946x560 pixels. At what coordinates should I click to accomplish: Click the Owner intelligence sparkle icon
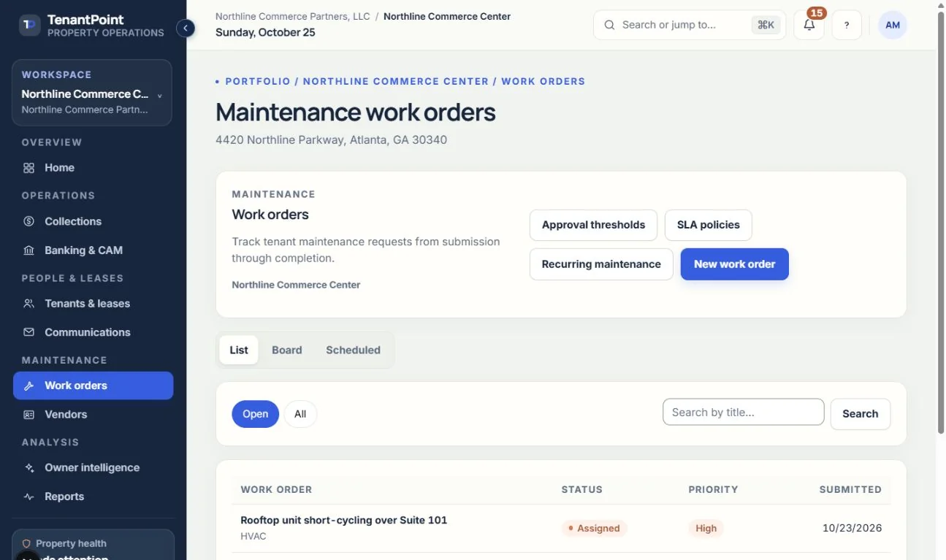coord(29,468)
